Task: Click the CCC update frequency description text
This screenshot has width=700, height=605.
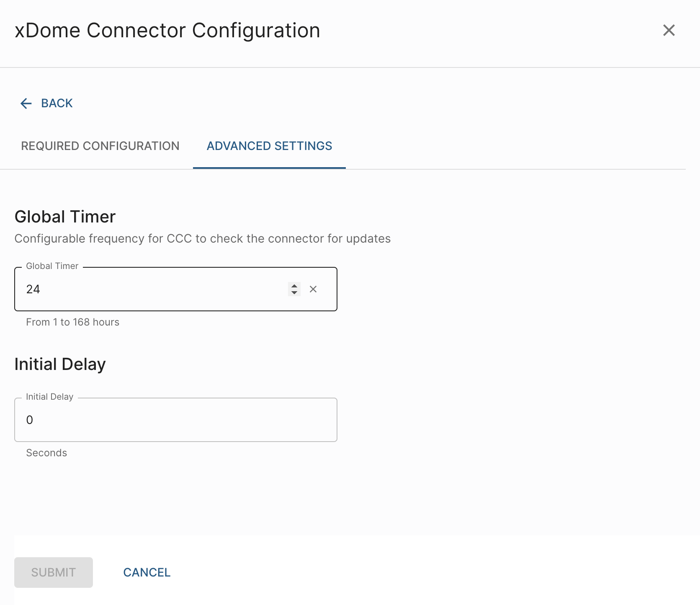Action: [202, 239]
